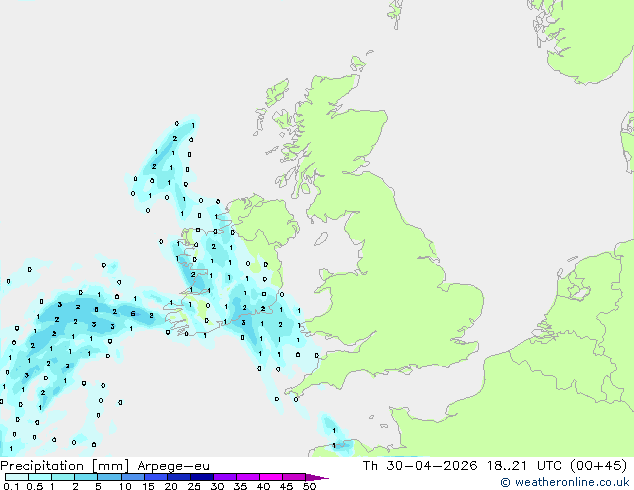Click the "Precipitation [mm]" title text

pyautogui.click(x=65, y=466)
